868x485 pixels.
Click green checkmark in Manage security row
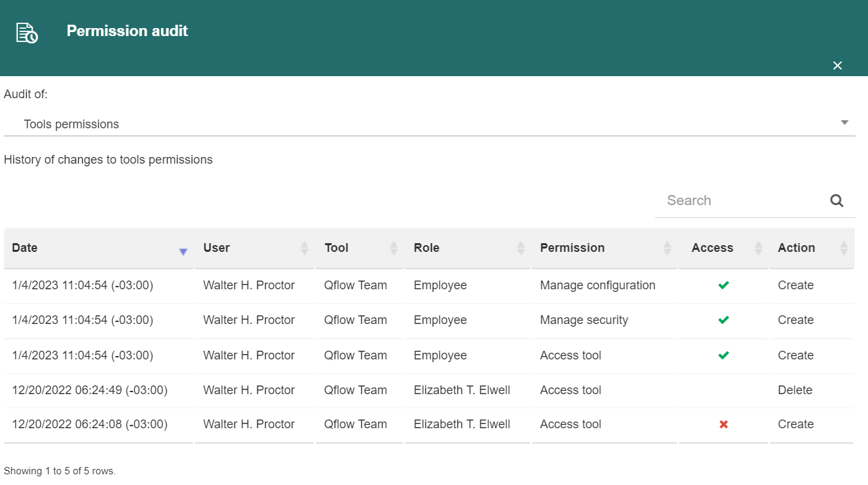pyautogui.click(x=723, y=320)
